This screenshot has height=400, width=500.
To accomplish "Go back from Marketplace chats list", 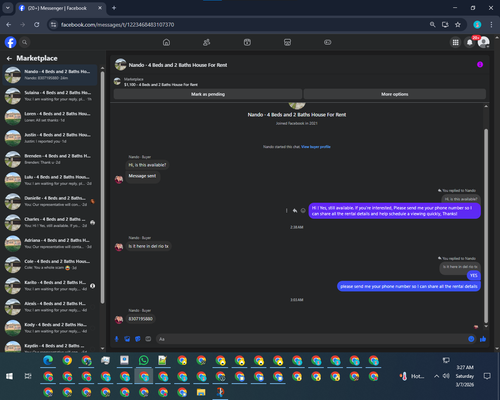I will (9, 59).
